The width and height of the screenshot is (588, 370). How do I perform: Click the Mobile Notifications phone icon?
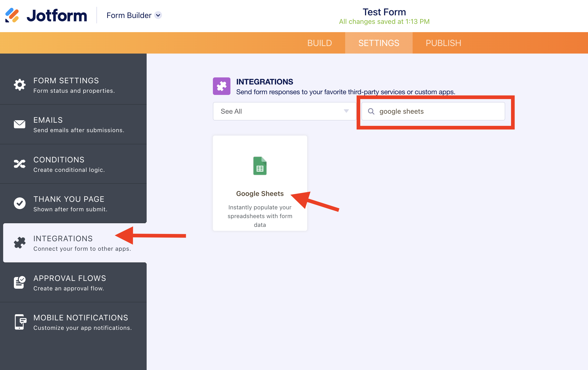pos(19,322)
